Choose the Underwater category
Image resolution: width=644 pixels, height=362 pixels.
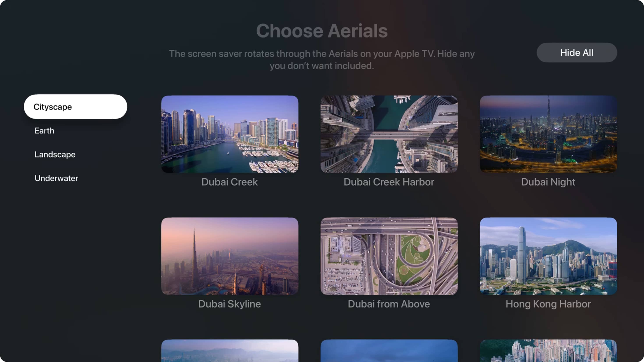coord(56,178)
